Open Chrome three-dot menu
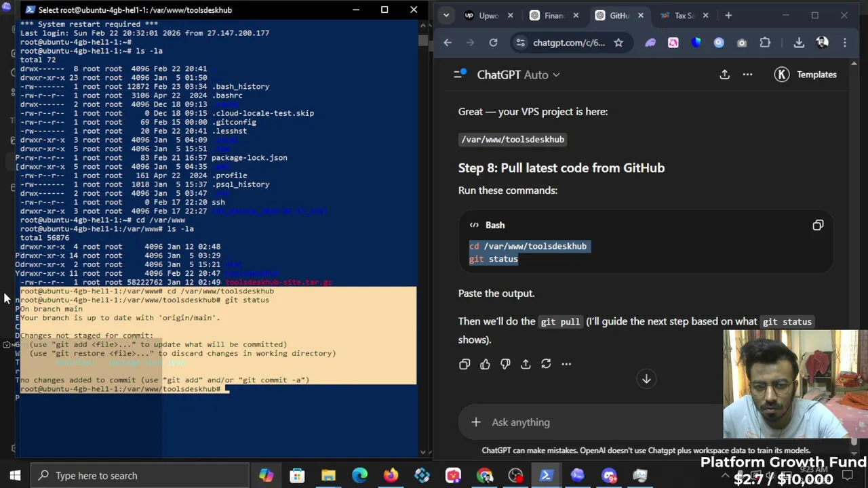This screenshot has width=868, height=488. 844,43
